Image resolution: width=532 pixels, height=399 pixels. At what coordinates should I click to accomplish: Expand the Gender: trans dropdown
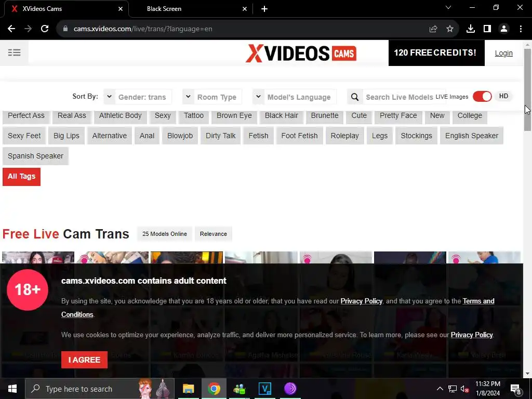tap(138, 97)
